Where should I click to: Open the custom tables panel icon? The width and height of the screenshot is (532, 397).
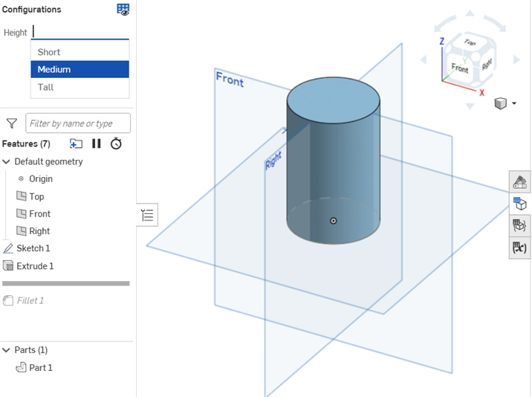coord(519,226)
